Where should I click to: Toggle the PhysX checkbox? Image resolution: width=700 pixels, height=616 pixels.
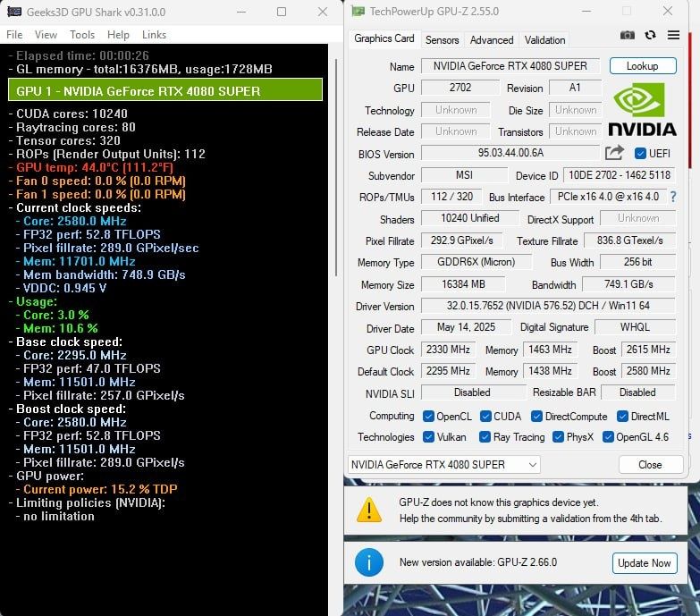coord(558,437)
